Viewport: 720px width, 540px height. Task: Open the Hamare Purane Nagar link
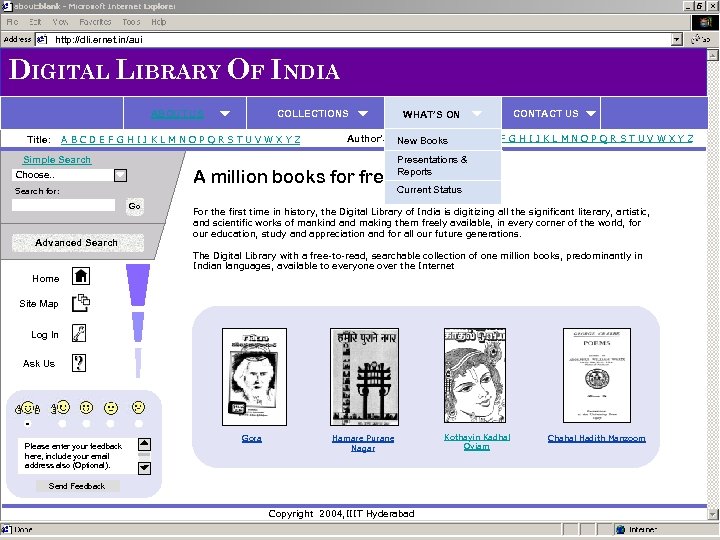[363, 443]
